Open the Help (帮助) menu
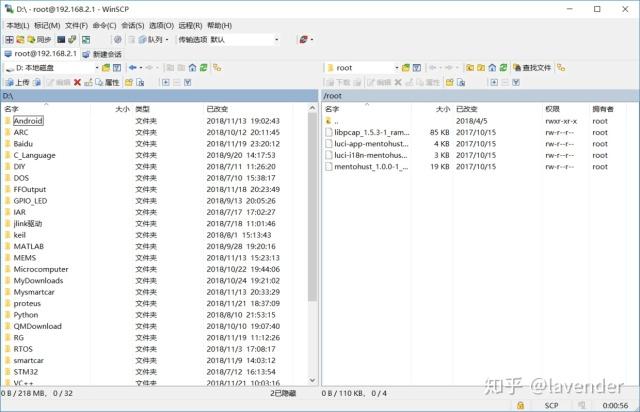Screen dimensions: 640x412 pos(220,25)
